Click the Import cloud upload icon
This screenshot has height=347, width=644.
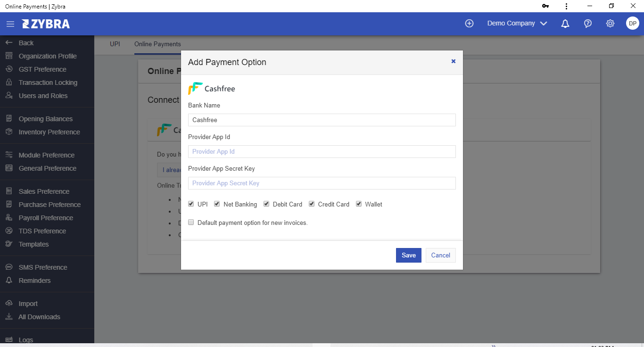click(9, 303)
